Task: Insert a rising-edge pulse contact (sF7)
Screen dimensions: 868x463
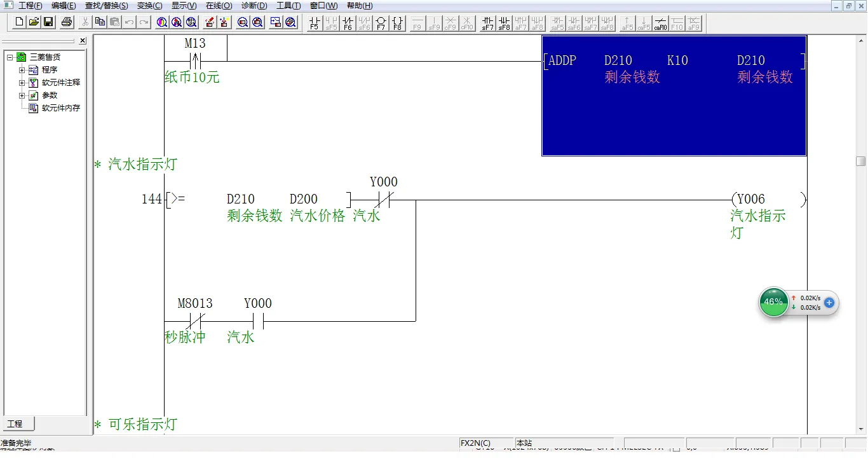Action: [x=487, y=24]
